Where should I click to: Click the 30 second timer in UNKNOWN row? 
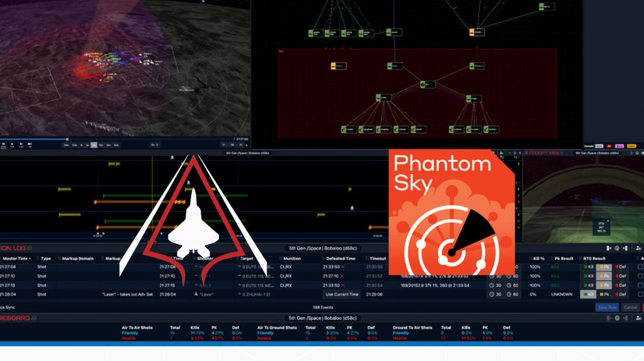[x=496, y=294]
